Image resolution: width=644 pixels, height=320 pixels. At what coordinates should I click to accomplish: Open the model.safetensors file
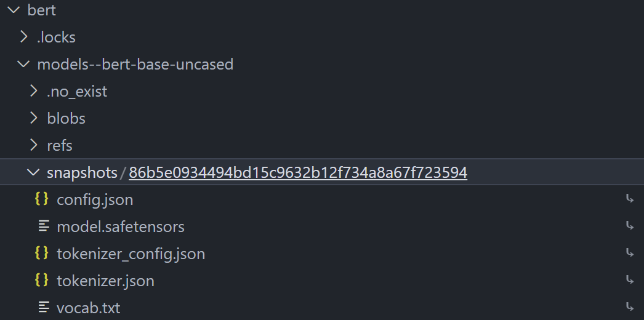121,226
